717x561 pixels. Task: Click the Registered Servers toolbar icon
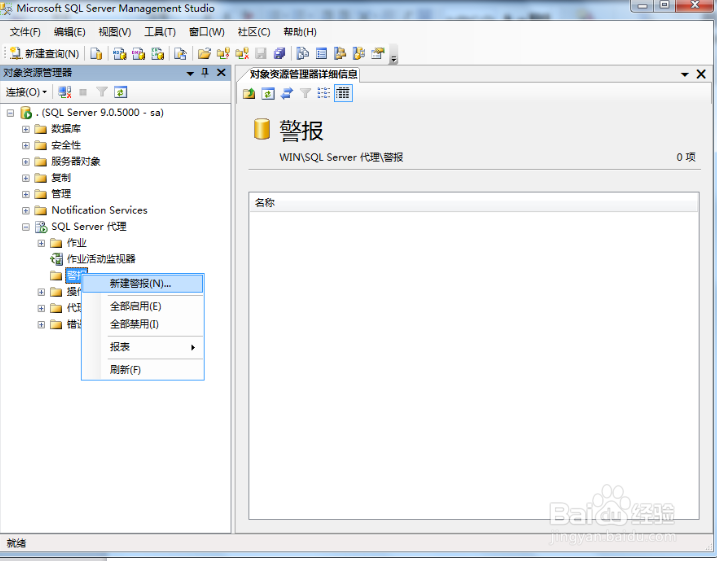(x=302, y=53)
